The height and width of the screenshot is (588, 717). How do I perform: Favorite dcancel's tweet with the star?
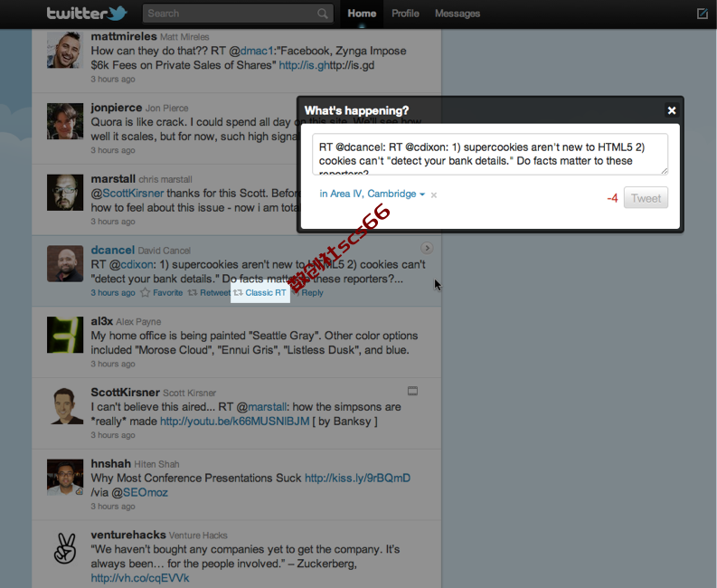[162, 293]
